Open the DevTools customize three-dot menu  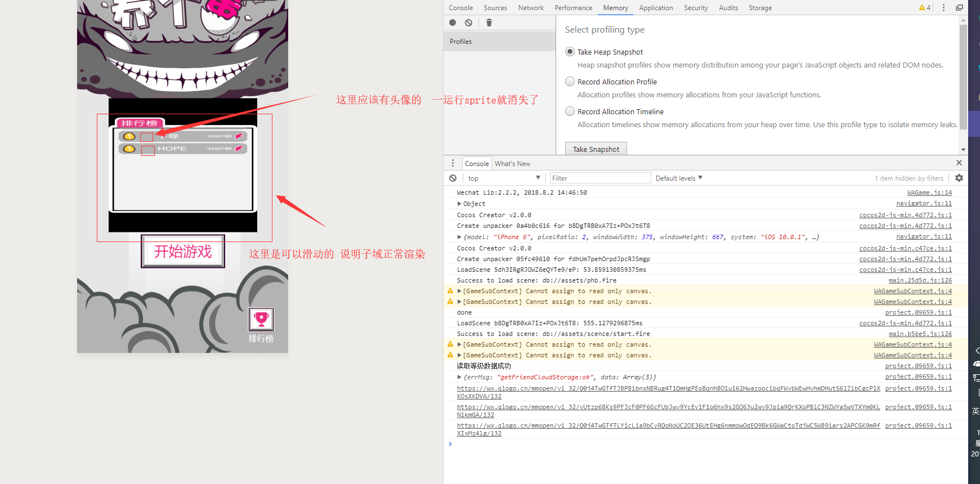click(943, 7)
